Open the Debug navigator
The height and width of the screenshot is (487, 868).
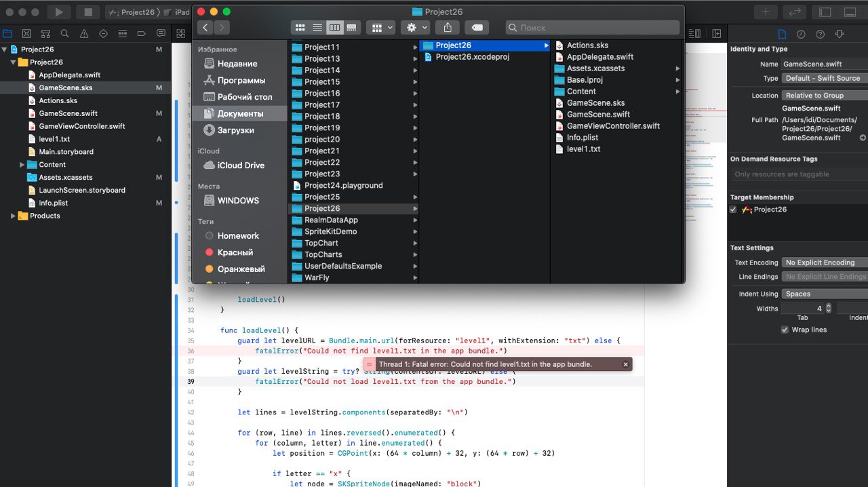pos(122,33)
